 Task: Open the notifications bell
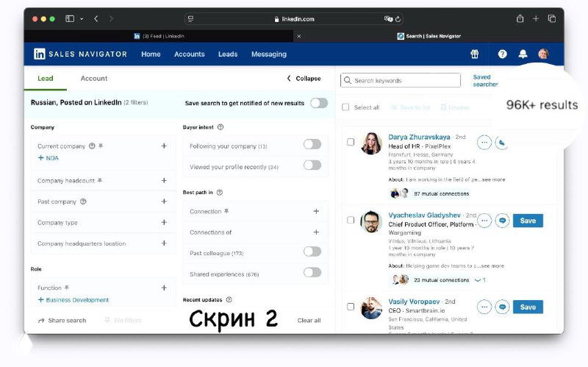tap(523, 54)
